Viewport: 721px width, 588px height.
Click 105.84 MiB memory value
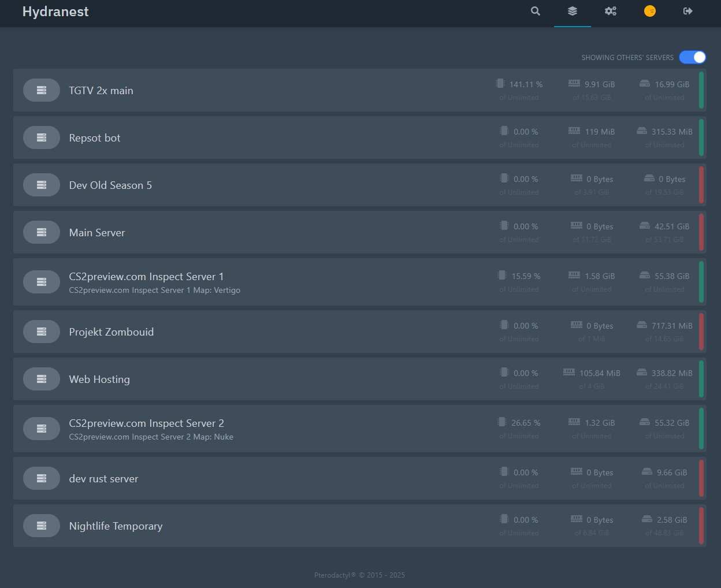point(600,373)
